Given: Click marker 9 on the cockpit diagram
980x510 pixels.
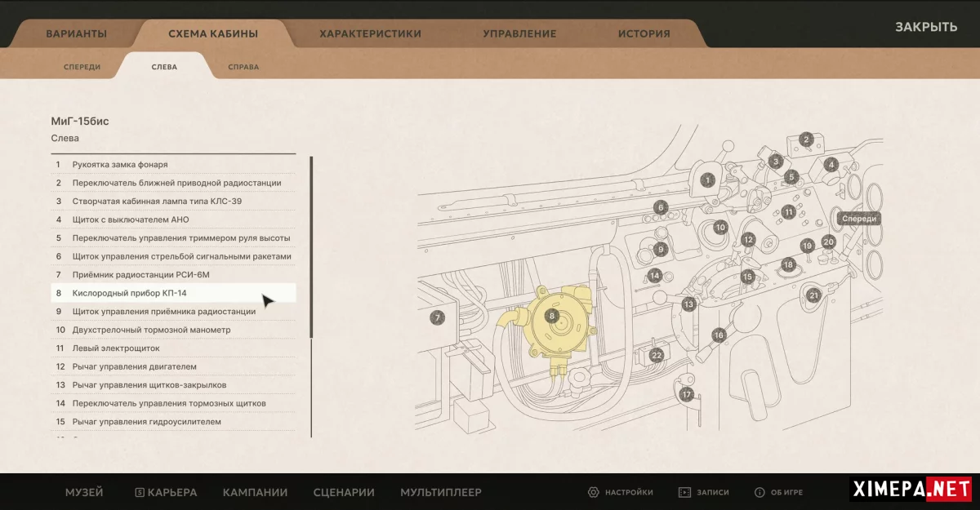Looking at the screenshot, I should [661, 250].
